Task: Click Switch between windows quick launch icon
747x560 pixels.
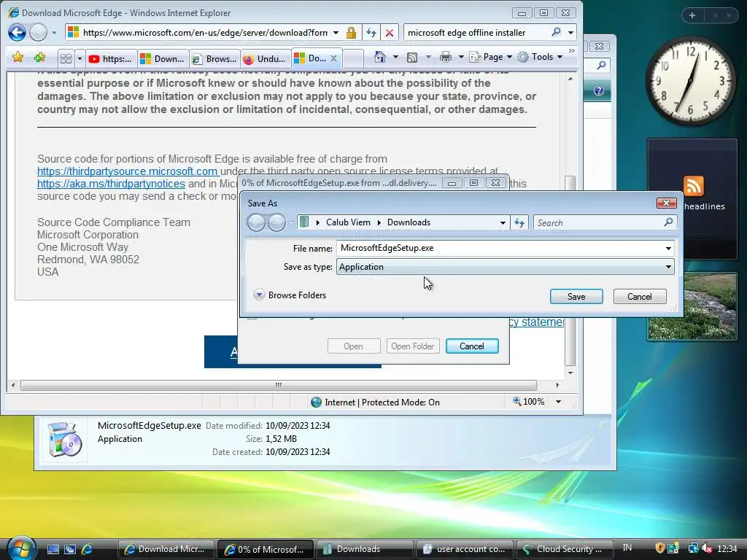Action: pyautogui.click(x=70, y=549)
